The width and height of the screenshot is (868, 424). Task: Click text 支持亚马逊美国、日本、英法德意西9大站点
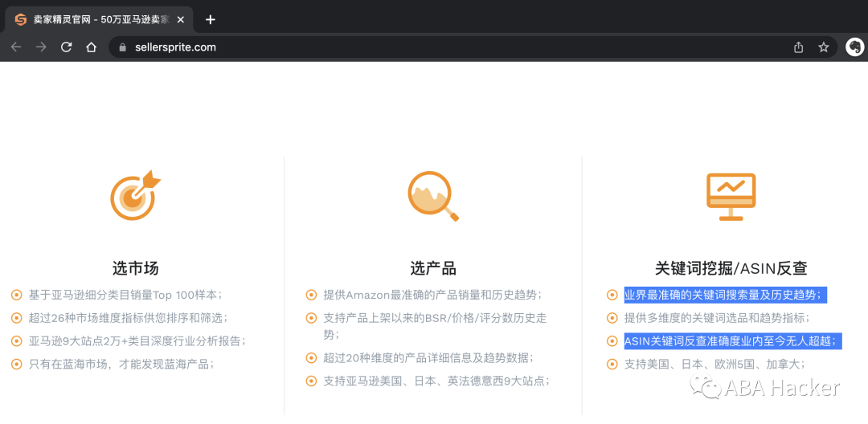[436, 381]
